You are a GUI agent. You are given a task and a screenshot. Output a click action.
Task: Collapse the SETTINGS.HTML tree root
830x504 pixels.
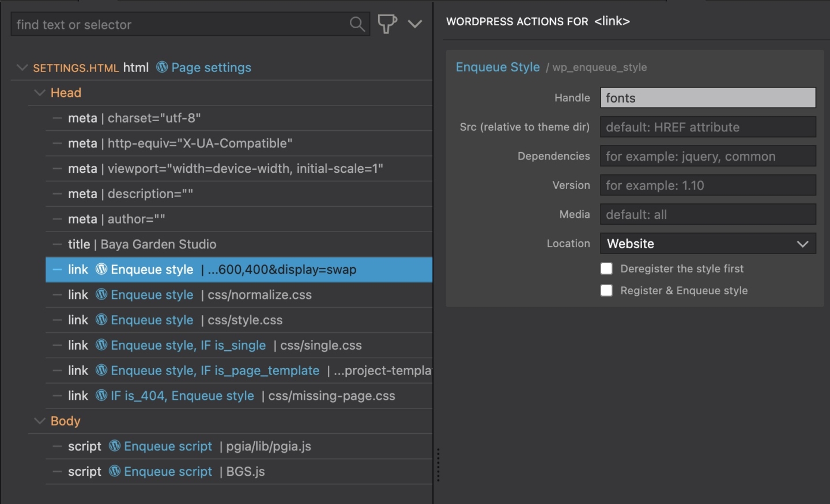[x=22, y=67]
